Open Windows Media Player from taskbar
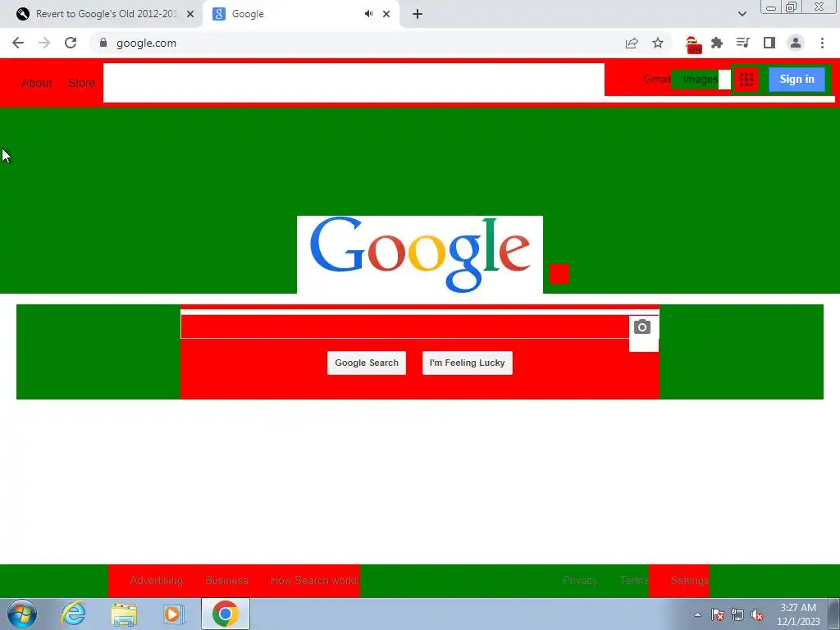Image resolution: width=840 pixels, height=630 pixels. [174, 614]
